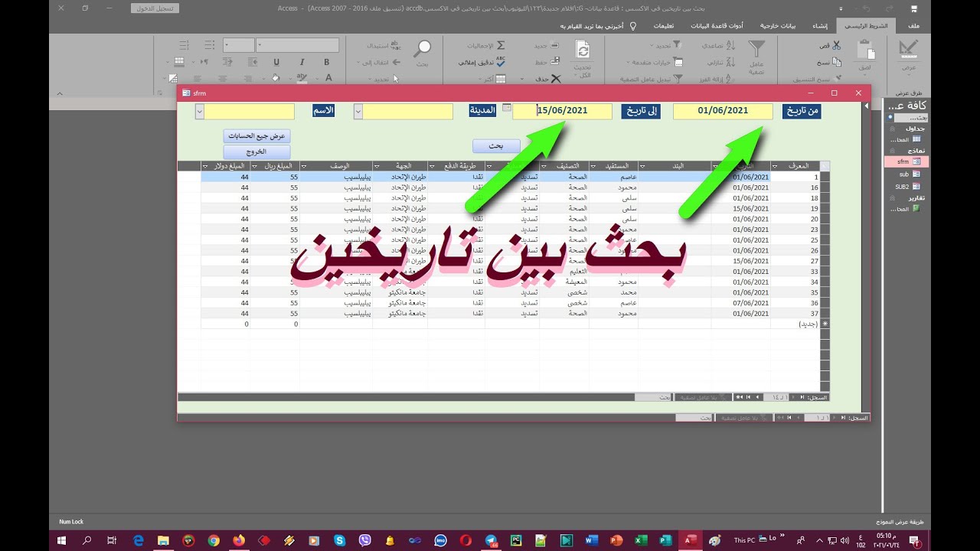Click the Cut (قص) scissors icon
The height and width of the screenshot is (551, 980).
coord(836,45)
